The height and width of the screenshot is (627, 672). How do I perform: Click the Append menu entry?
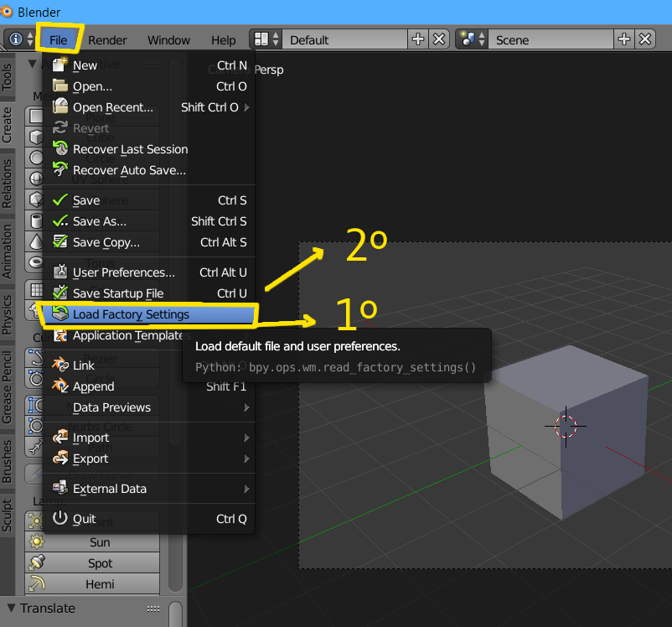tap(148, 386)
